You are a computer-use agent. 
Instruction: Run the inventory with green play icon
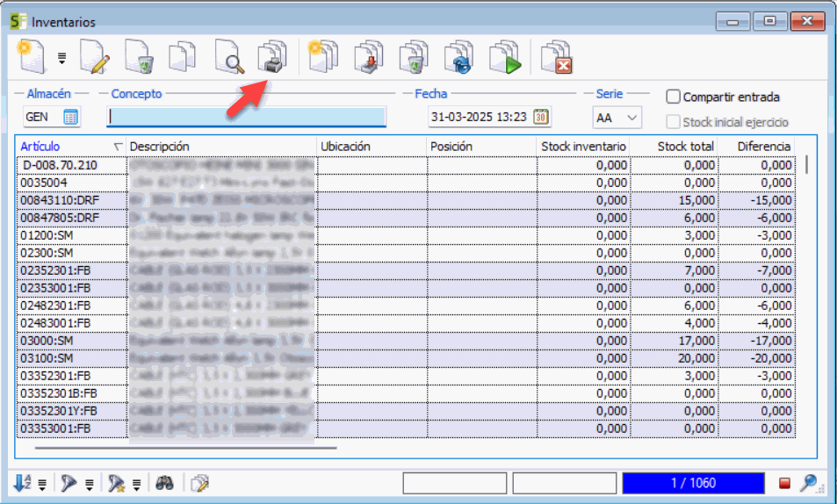point(504,56)
